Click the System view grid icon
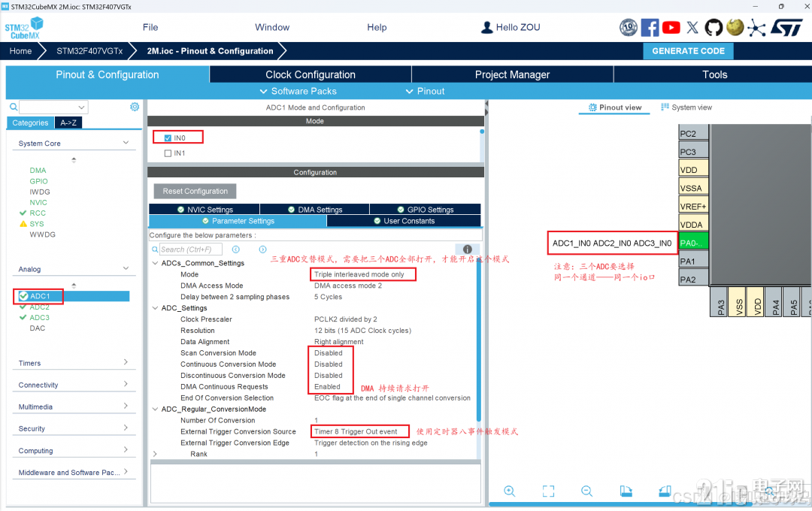812x511 pixels. [x=665, y=107]
